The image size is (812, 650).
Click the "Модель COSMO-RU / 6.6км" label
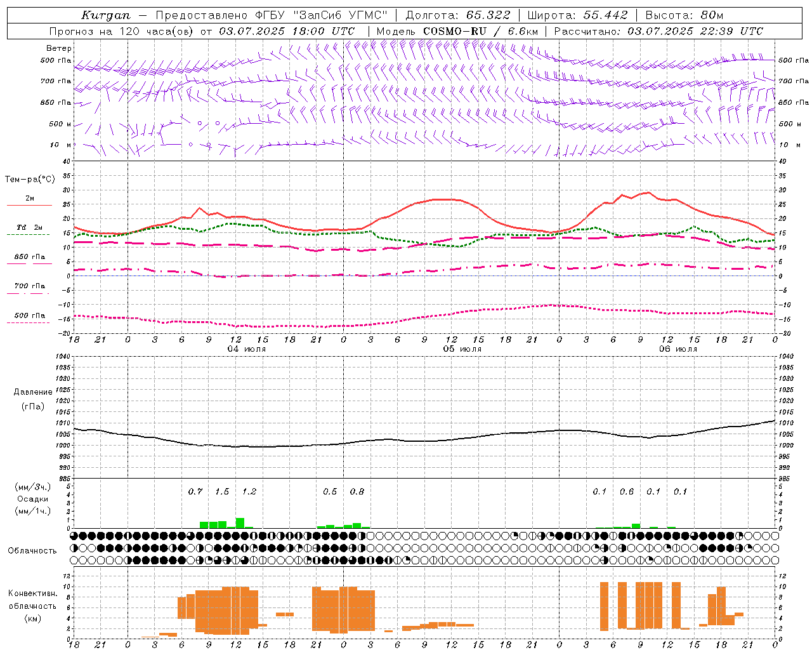(457, 31)
